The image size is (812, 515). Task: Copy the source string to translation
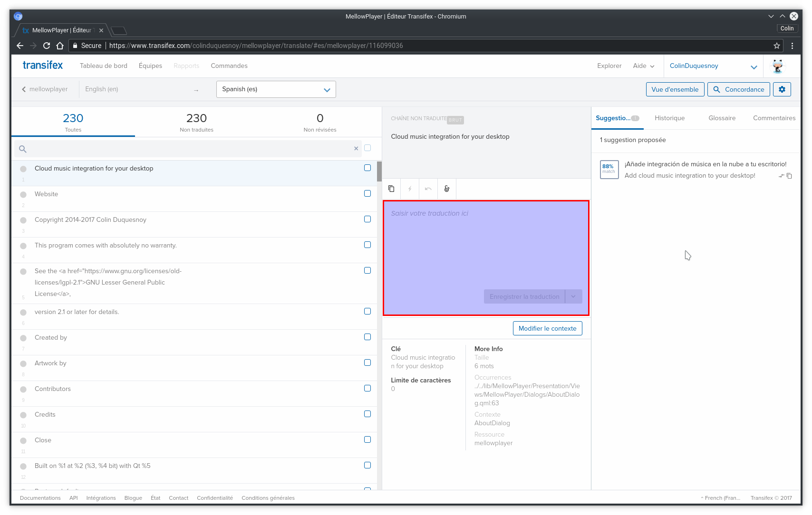(391, 189)
